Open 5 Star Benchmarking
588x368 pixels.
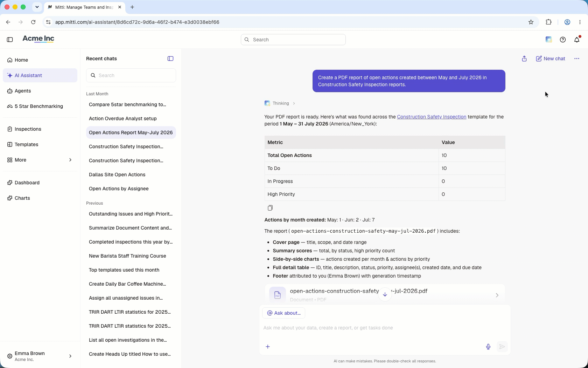pyautogui.click(x=40, y=106)
